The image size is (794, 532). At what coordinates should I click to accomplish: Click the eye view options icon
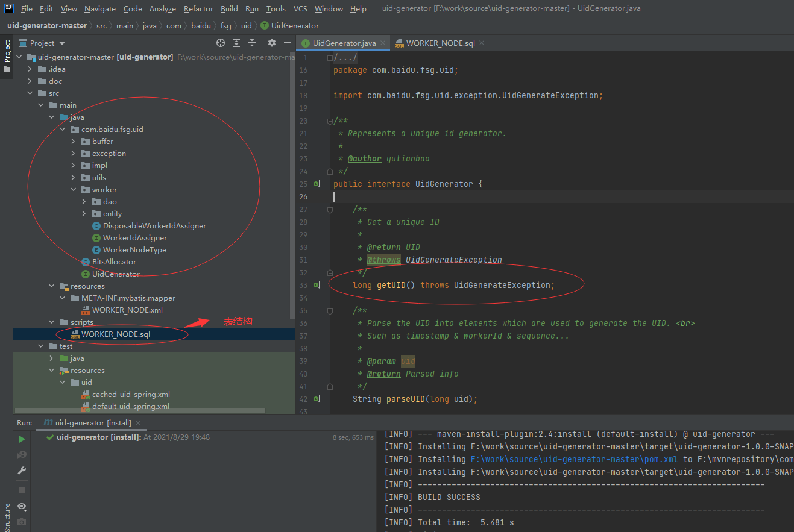point(22,507)
